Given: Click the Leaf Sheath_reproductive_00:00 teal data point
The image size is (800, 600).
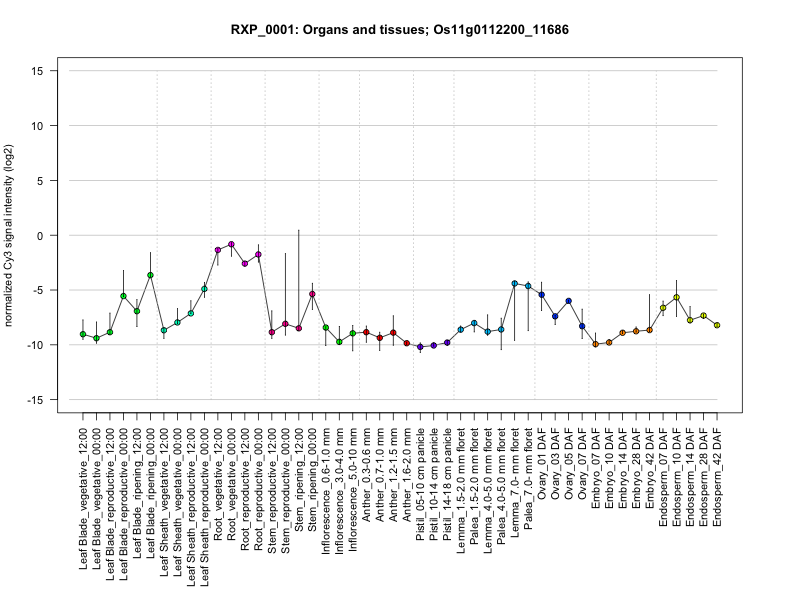Looking at the screenshot, I should 204,289.
